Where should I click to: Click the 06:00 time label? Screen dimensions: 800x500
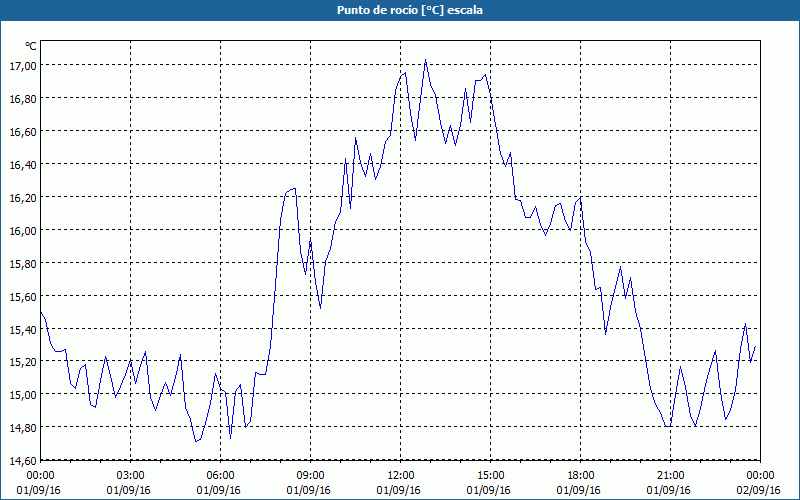click(220, 476)
